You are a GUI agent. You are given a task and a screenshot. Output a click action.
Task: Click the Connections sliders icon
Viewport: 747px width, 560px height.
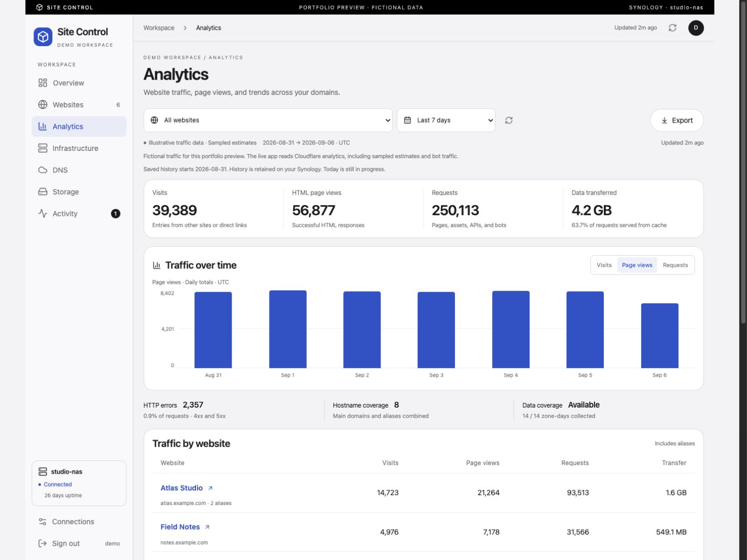point(43,522)
